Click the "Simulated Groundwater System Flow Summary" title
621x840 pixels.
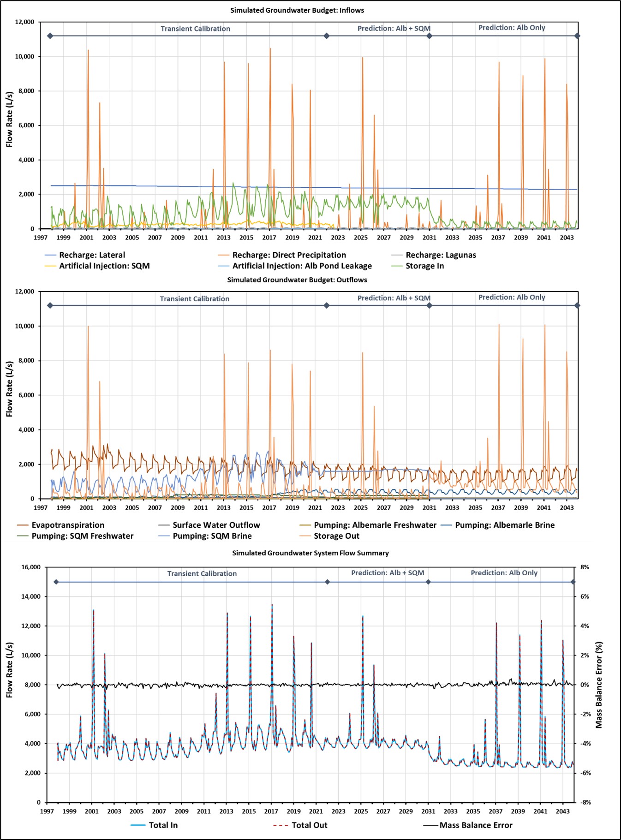tap(310, 553)
